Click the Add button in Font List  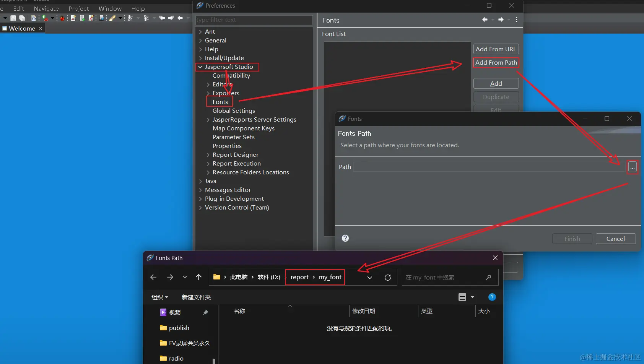pyautogui.click(x=496, y=83)
